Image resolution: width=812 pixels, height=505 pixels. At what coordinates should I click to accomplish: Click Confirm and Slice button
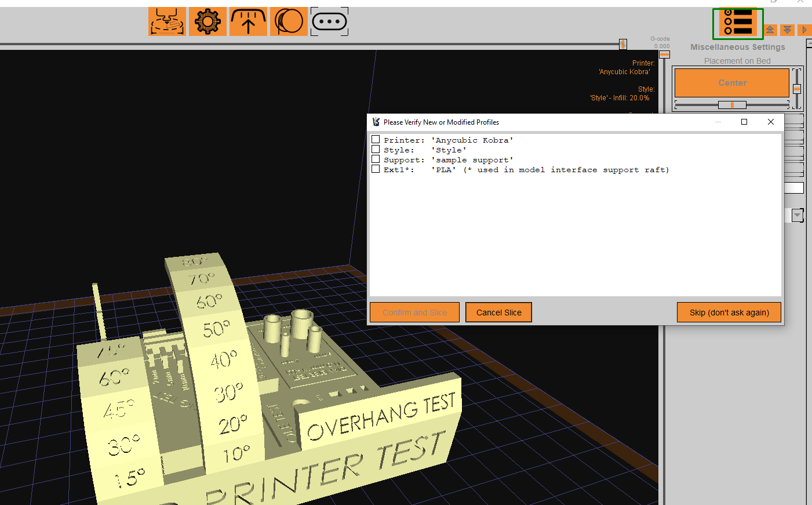pos(414,313)
